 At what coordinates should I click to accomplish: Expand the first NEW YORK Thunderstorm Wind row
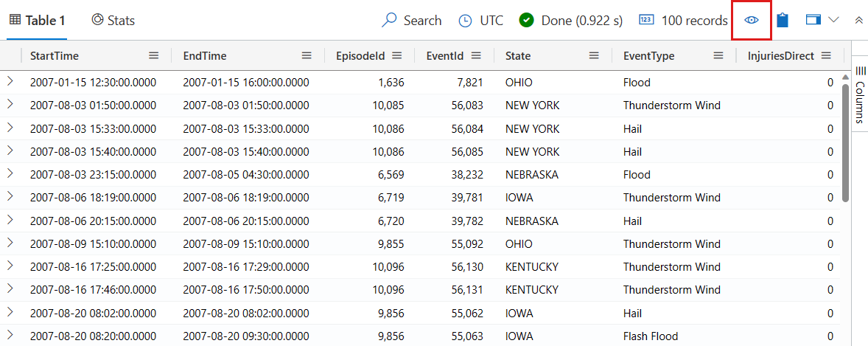(x=10, y=105)
